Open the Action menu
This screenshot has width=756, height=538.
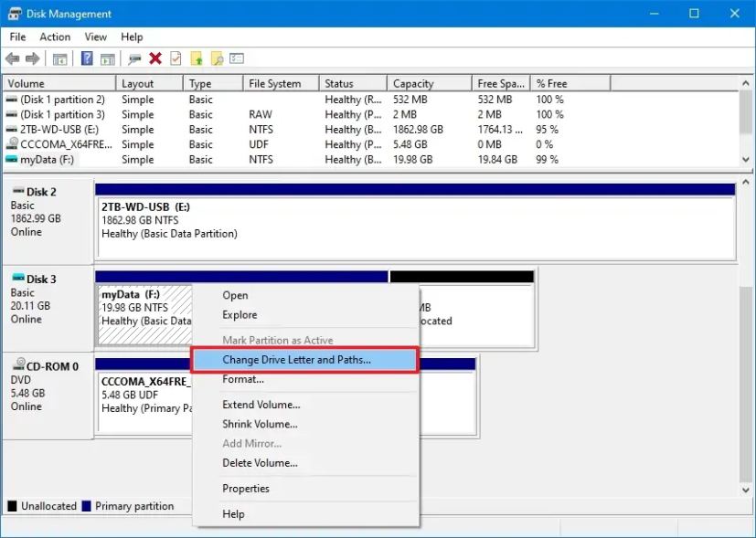tap(55, 37)
